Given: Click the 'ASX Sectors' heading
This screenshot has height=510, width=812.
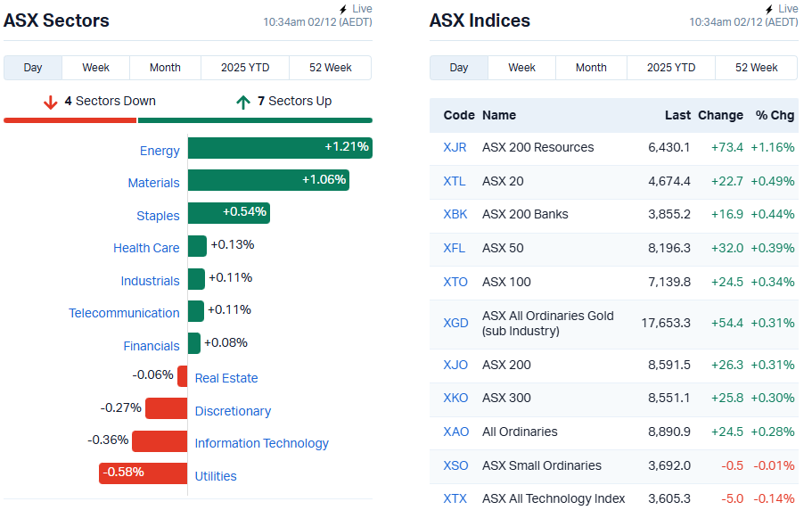Looking at the screenshot, I should coord(56,21).
